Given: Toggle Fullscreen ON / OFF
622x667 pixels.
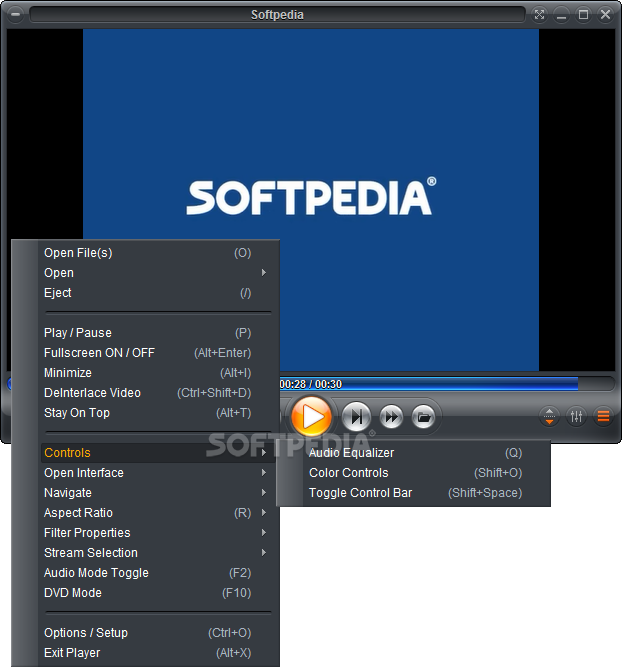Looking at the screenshot, I should (x=158, y=353).
